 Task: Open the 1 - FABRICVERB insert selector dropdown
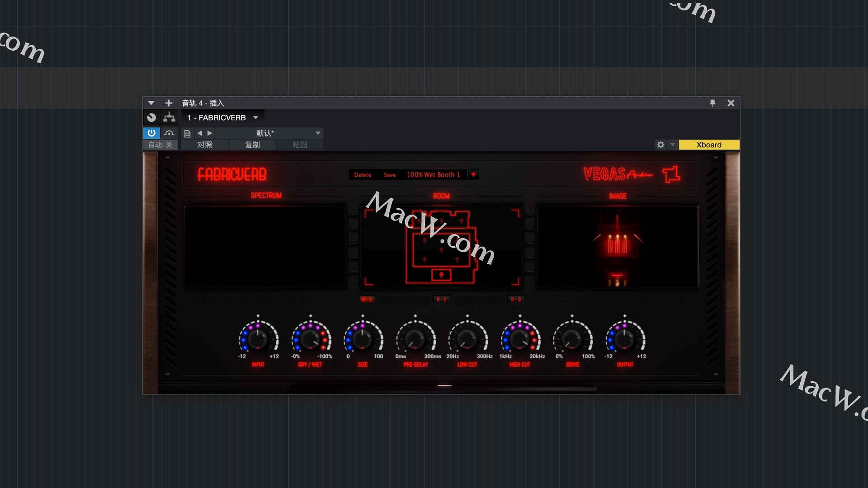(222, 117)
